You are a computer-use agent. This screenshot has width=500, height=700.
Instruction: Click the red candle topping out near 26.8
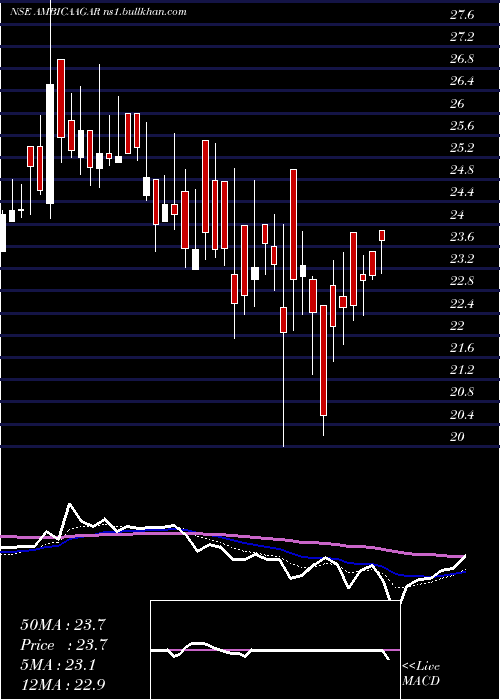pos(61,98)
